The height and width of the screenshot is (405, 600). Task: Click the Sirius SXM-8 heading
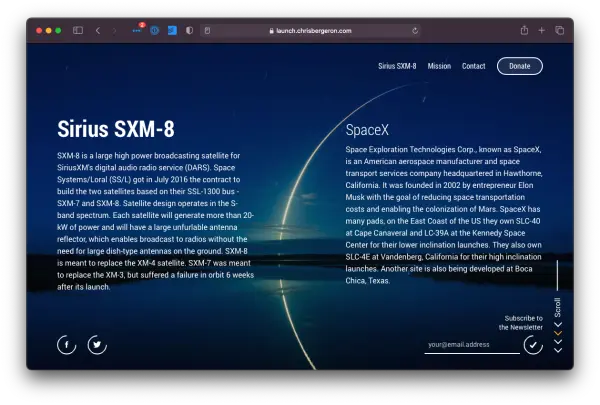pos(116,129)
